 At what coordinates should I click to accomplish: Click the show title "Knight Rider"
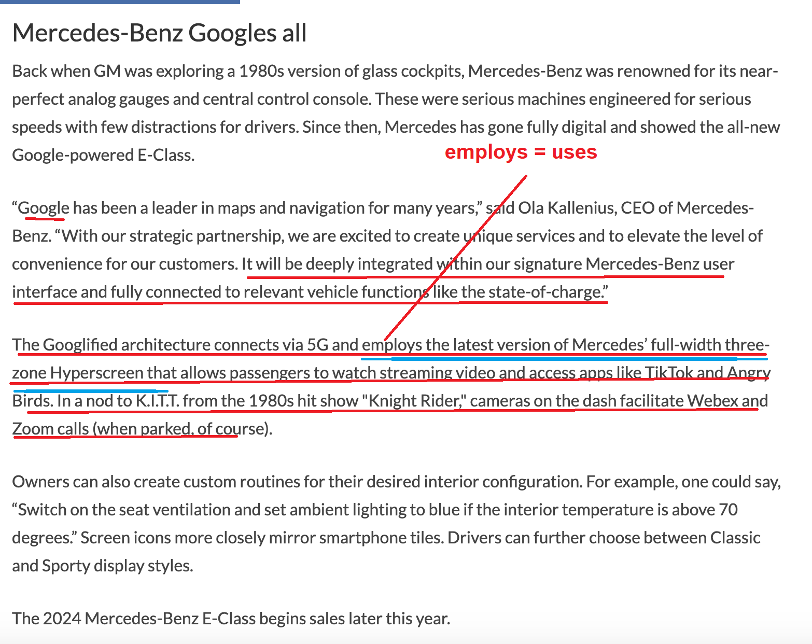(413, 401)
